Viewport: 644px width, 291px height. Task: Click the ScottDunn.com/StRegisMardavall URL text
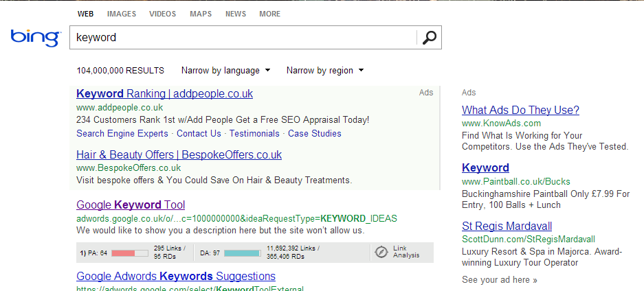pos(528,240)
